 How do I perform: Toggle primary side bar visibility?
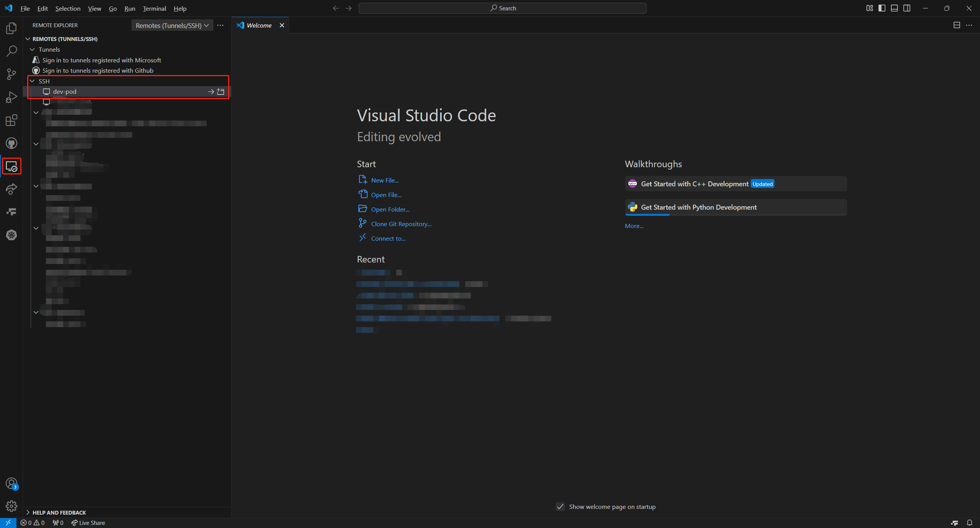click(x=882, y=8)
